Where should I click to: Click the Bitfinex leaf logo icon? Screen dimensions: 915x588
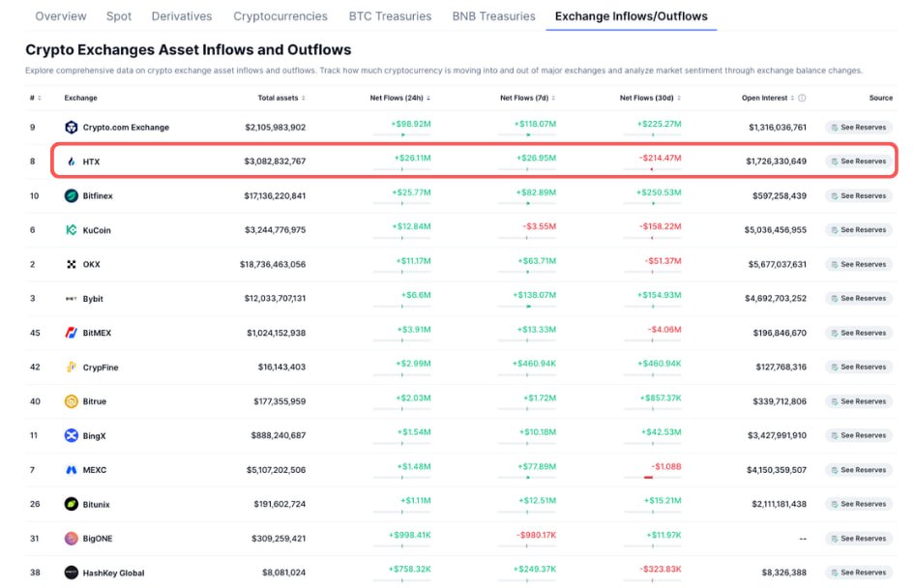(72, 196)
